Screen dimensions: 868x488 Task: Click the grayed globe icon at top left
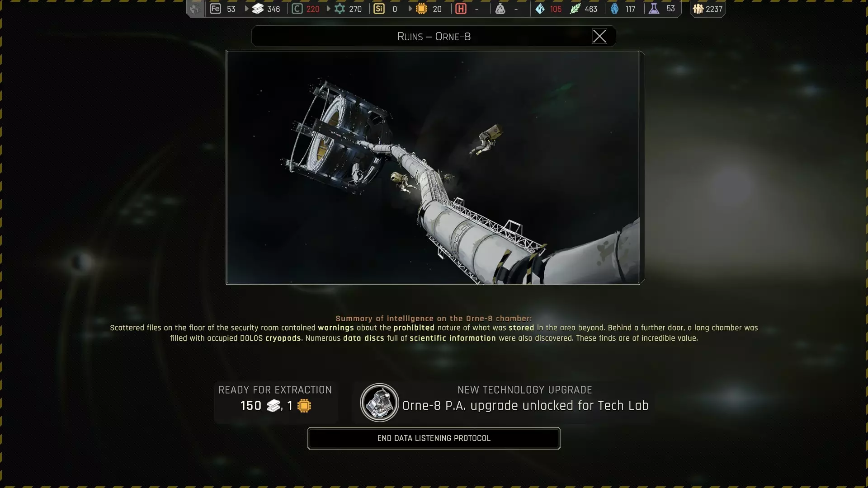coord(195,9)
